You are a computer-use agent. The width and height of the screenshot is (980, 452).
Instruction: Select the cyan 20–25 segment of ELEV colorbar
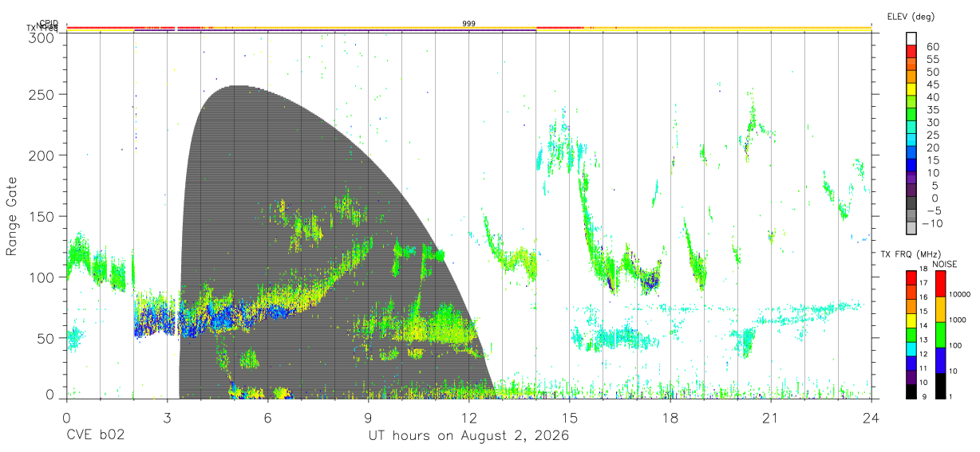(911, 141)
